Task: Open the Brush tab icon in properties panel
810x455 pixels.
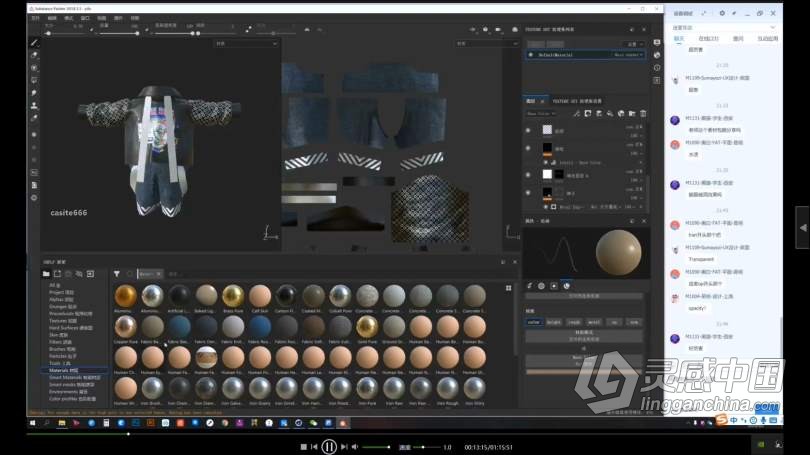Action: [529, 286]
